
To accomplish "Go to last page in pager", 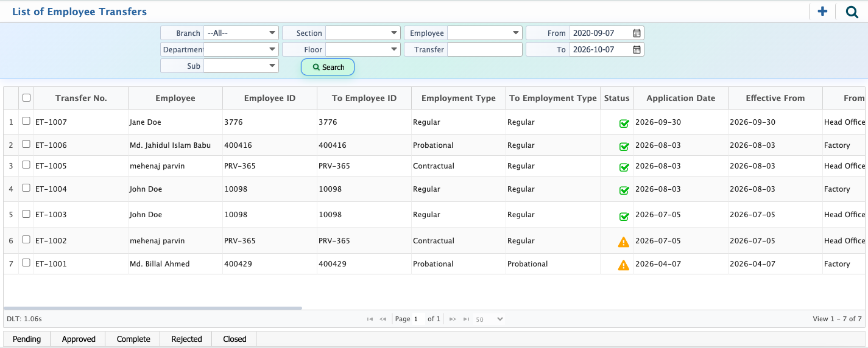I will (466, 319).
